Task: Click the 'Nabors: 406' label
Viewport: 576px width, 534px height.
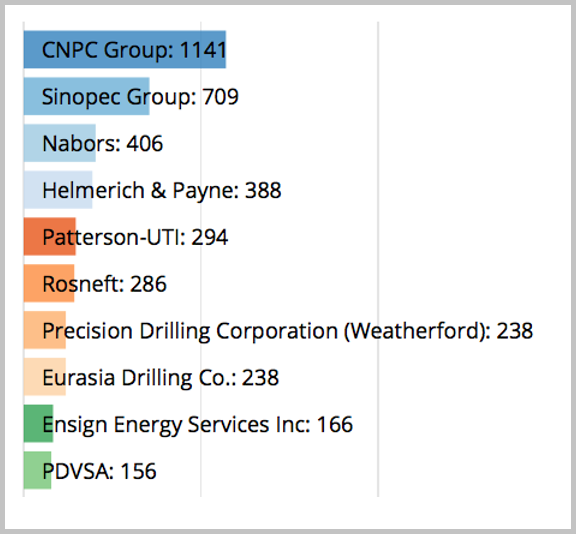Action: (102, 143)
